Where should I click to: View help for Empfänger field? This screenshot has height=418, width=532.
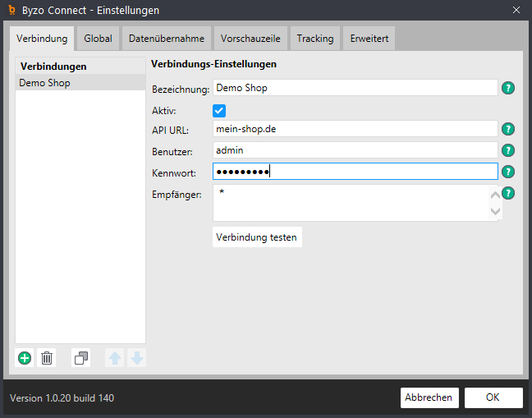(508, 193)
